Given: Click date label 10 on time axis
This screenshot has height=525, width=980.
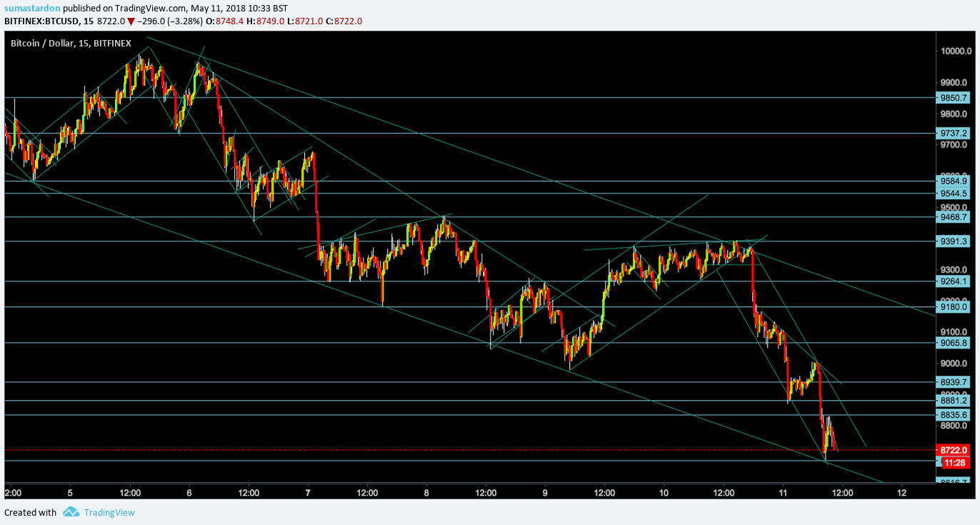Looking at the screenshot, I should (664, 493).
